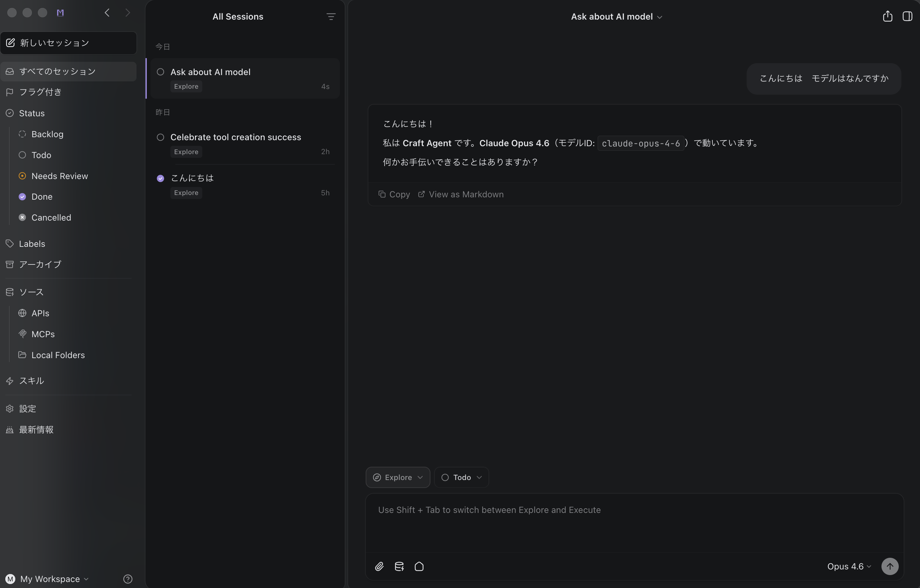Viewport: 920px width, 588px height.
Task: Open the sources database icon in input bar
Action: click(x=399, y=566)
